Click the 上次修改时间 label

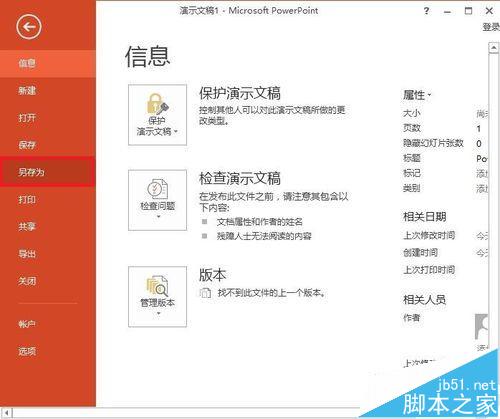pos(429,236)
